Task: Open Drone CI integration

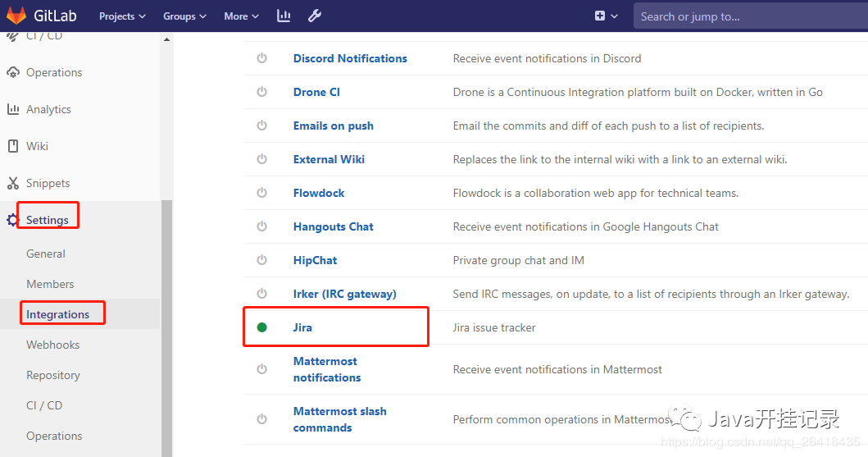Action: coord(316,92)
